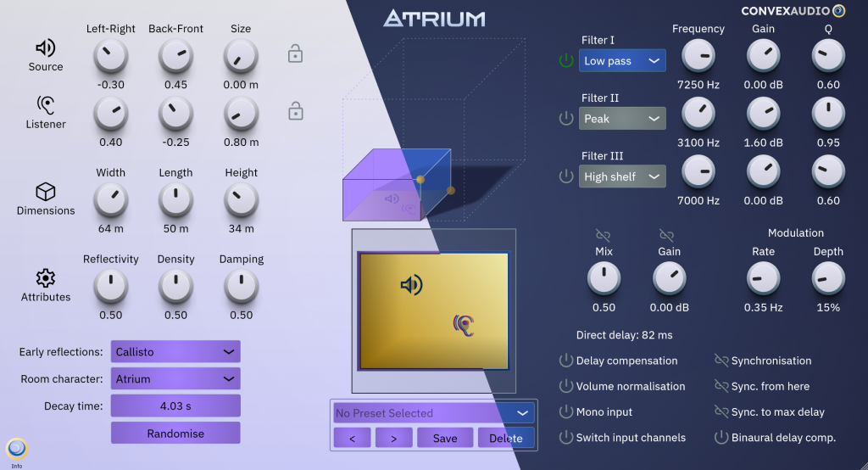
Task: Open the Info icon in corner
Action: click(x=16, y=448)
